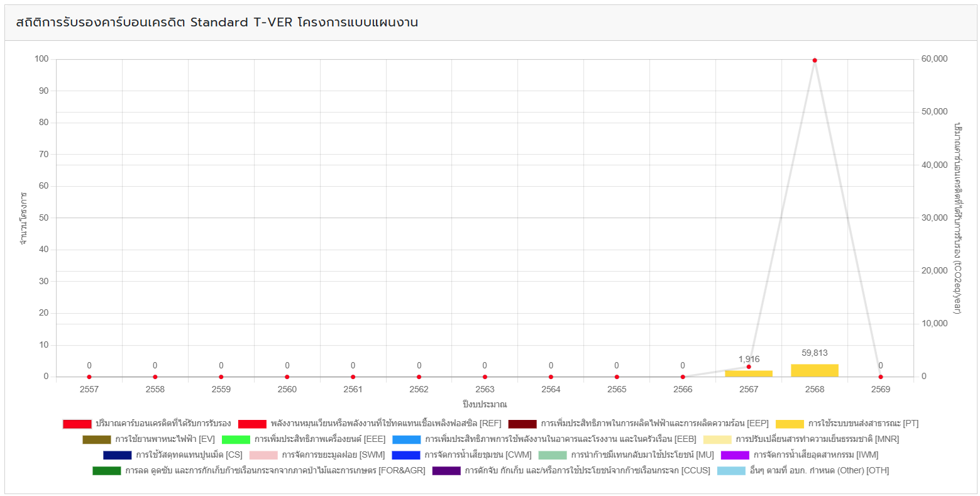980x496 pixels.
Task: Toggle the [MNR] natural refrigerant legend item
Action: [x=817, y=439]
